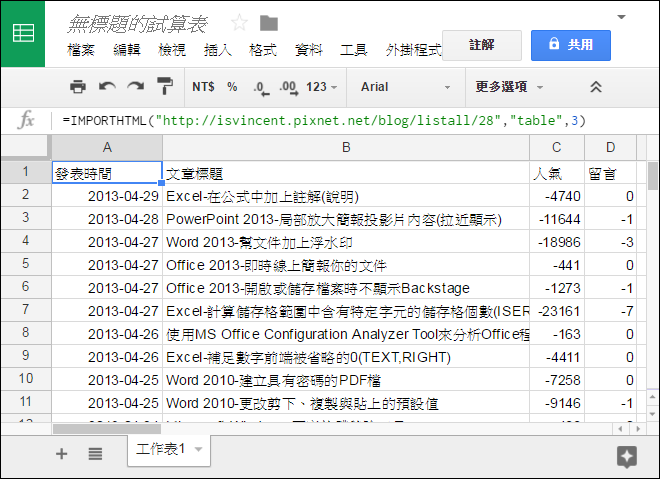Click the select-all corner box
The height and width of the screenshot is (479, 660).
click(x=24, y=147)
